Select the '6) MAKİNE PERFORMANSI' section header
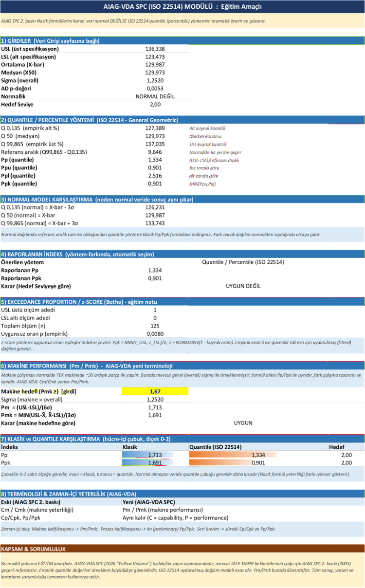The image size is (365, 588). pos(182,366)
